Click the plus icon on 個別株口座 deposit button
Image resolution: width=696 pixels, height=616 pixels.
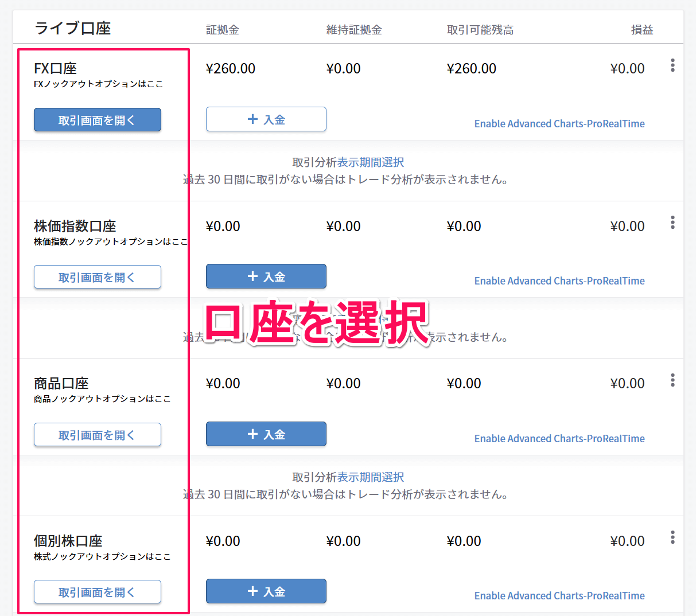point(252,591)
